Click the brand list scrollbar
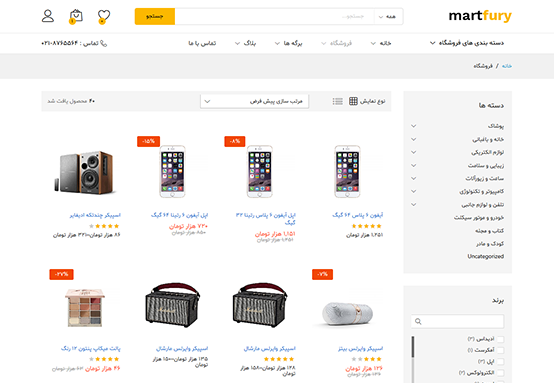 [413, 359]
